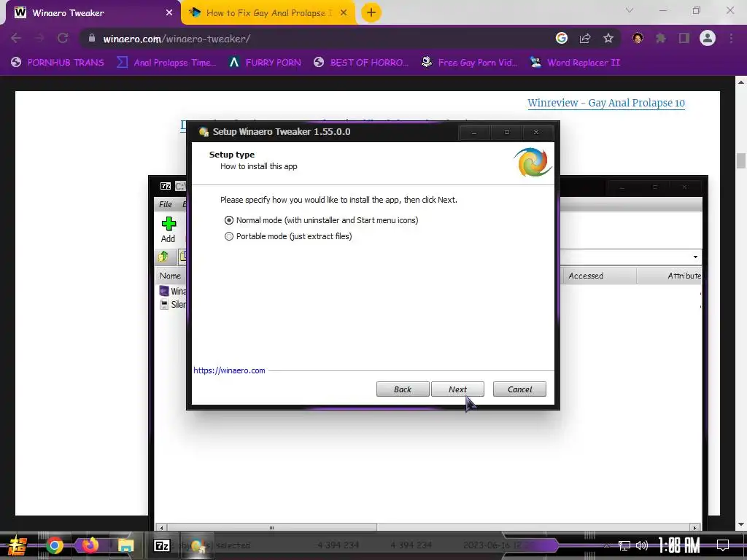Open Chrome from the taskbar
The image size is (747, 560).
tap(55, 545)
